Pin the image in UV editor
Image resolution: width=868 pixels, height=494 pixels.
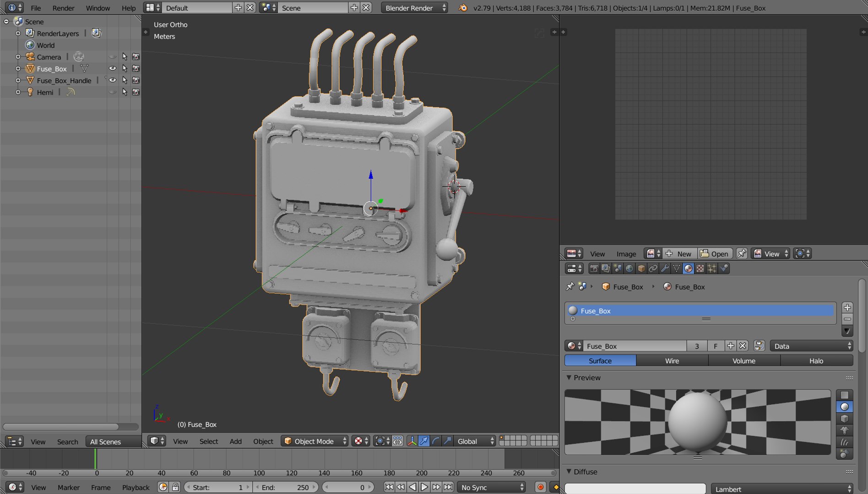pyautogui.click(x=742, y=253)
